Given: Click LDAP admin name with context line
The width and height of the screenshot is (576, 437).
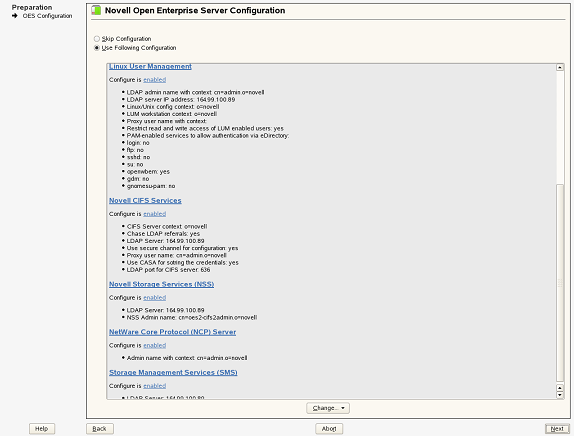Looking at the screenshot, I should coord(195,93).
